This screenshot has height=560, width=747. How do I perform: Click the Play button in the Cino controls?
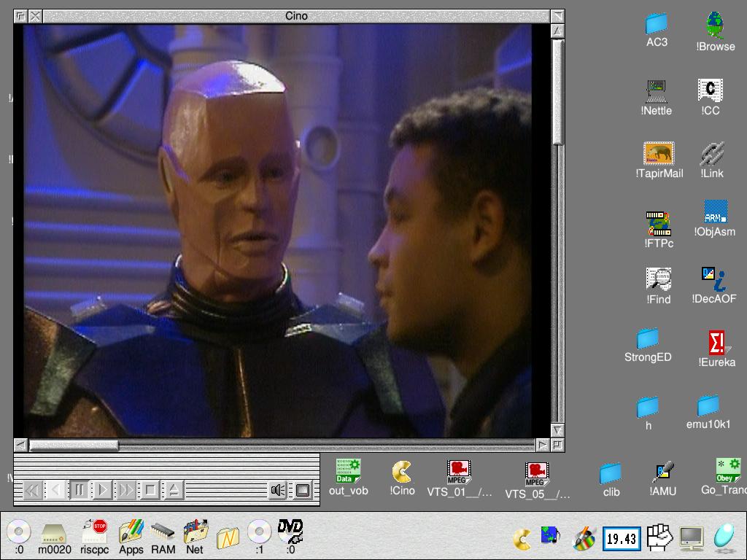[x=103, y=489]
